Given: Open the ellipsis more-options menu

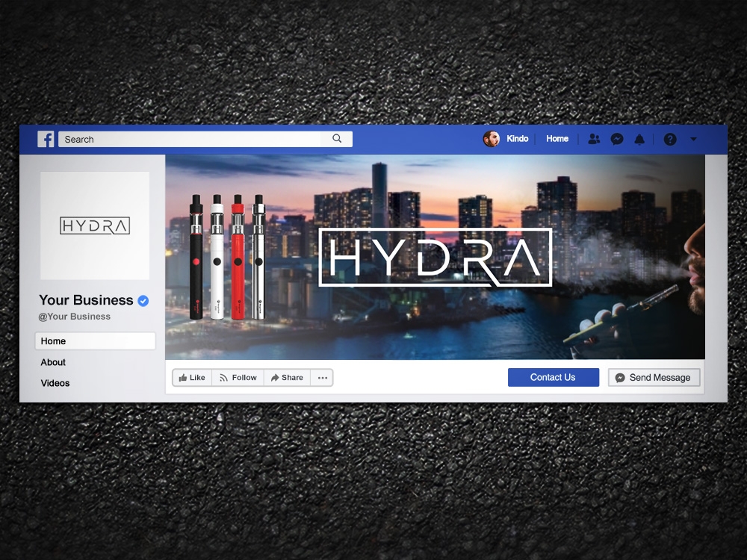Looking at the screenshot, I should (322, 377).
